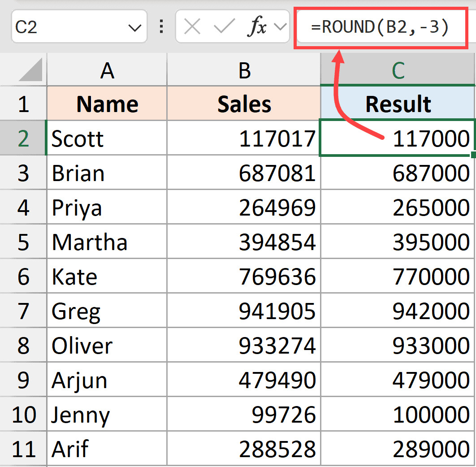Click the Sales header cell
Viewport: 476px width, 467px height.
point(244,104)
